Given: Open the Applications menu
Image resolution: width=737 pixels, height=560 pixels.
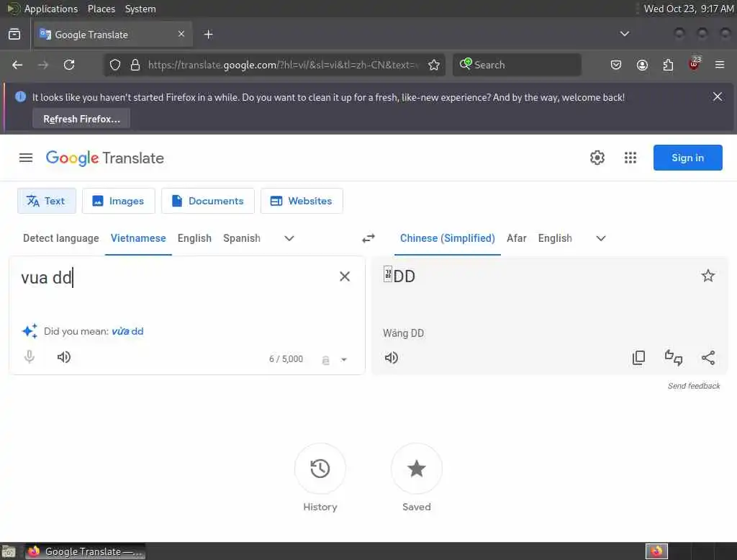Looking at the screenshot, I should [x=51, y=9].
